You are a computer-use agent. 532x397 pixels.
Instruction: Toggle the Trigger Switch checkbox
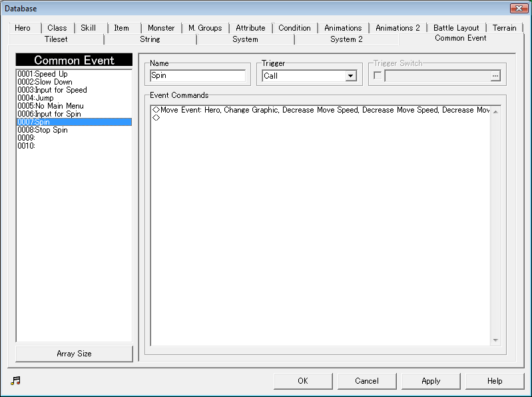(378, 76)
